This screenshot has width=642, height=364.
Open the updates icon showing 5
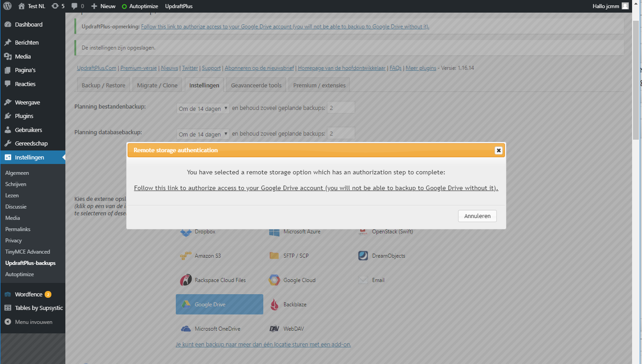click(55, 6)
